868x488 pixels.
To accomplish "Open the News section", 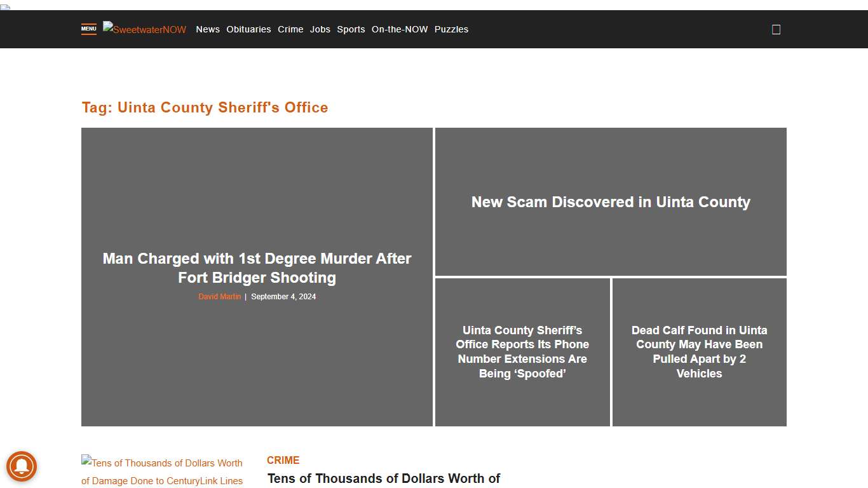I will pos(207,29).
